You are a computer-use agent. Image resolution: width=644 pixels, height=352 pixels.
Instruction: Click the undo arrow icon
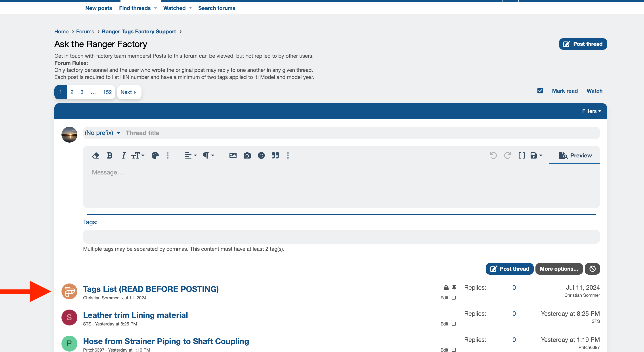(493, 155)
